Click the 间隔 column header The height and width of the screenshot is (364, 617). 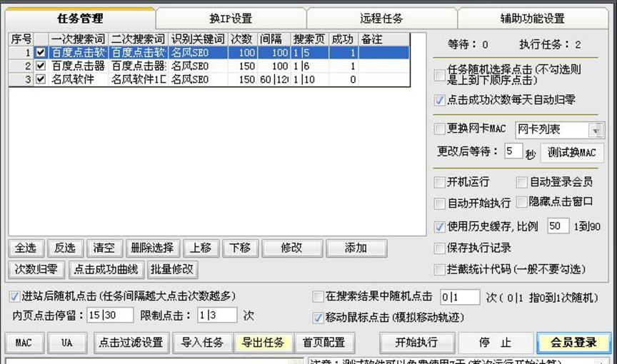[x=274, y=39]
